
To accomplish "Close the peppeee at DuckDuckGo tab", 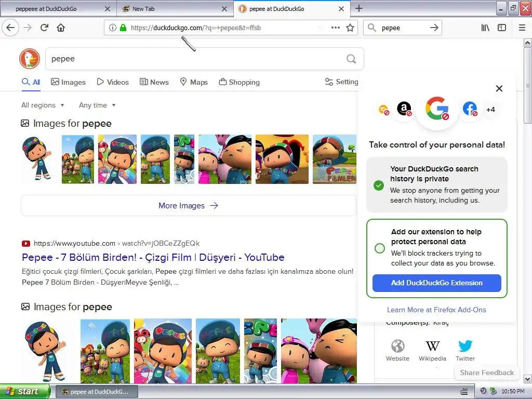I will point(107,9).
